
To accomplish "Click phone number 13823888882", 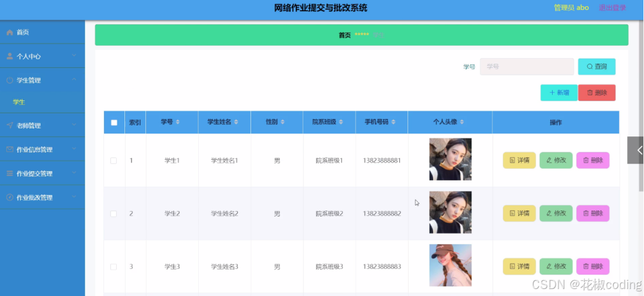I will click(382, 214).
